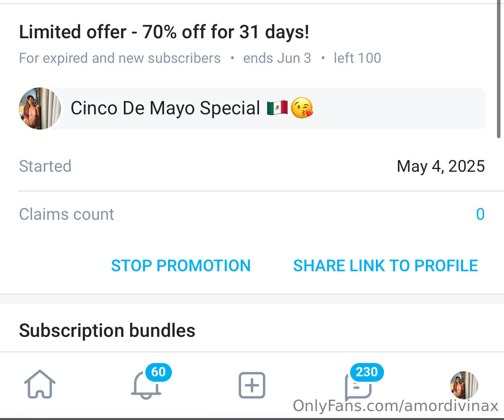Click SHARE LINK TO PROFILE
This screenshot has height=420, width=504.
385,266
